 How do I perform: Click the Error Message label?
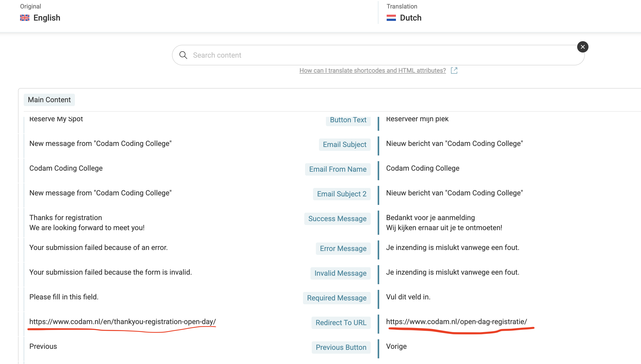[x=343, y=249]
